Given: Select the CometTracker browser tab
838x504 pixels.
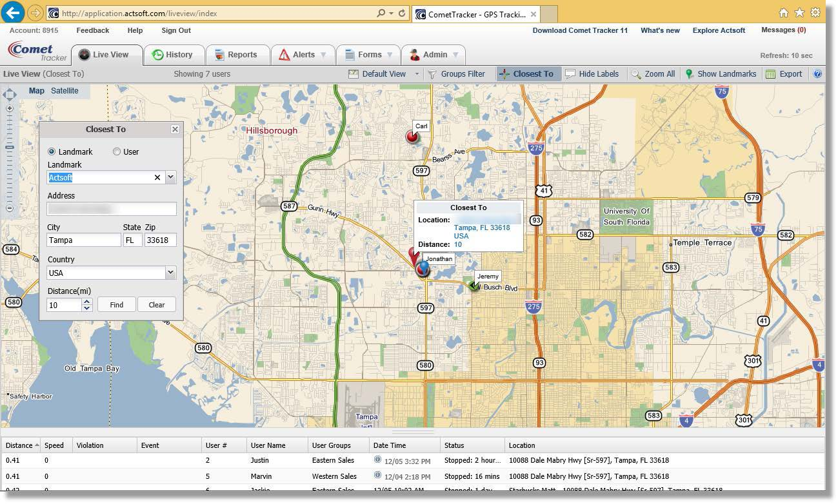Looking at the screenshot, I should click(x=477, y=14).
